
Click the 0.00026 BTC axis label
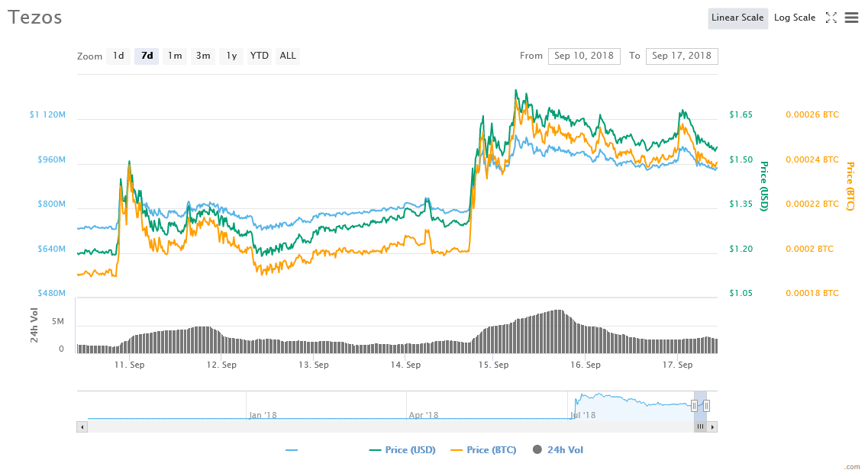pos(812,115)
